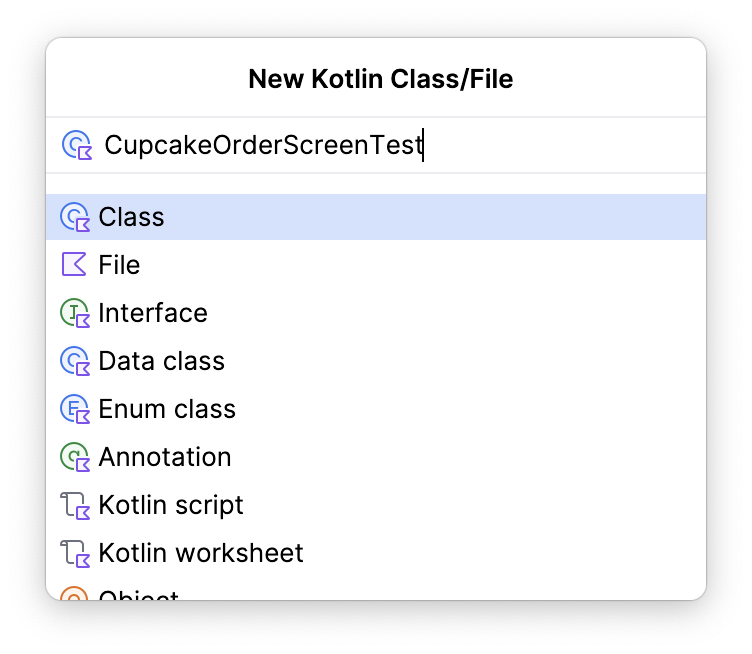
Task: Choose the Kotlin script entry
Action: click(x=171, y=505)
